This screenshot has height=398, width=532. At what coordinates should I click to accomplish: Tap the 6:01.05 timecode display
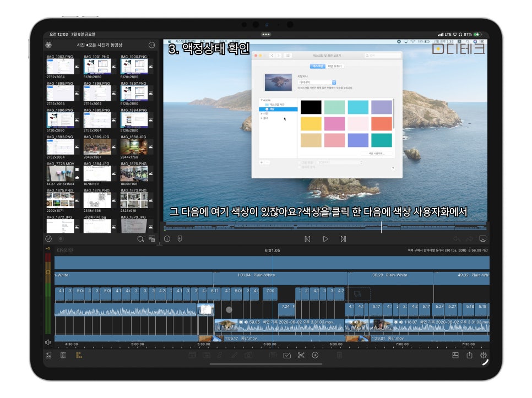tap(273, 250)
